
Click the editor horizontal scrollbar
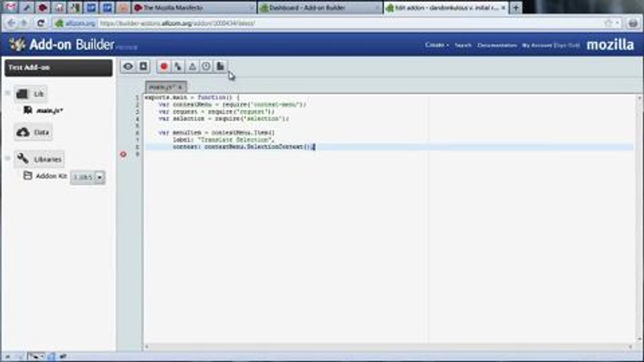[389, 346]
